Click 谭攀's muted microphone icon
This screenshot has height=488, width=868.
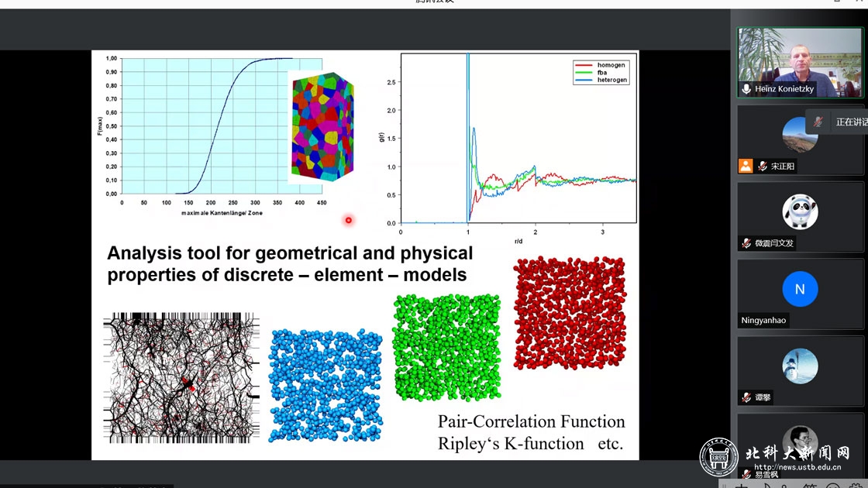pos(746,397)
